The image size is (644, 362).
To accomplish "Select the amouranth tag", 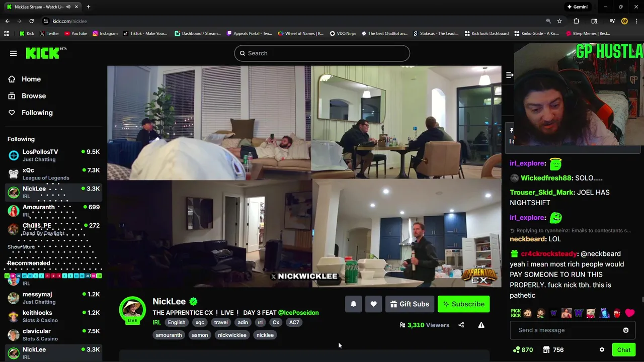I will pyautogui.click(x=169, y=335).
